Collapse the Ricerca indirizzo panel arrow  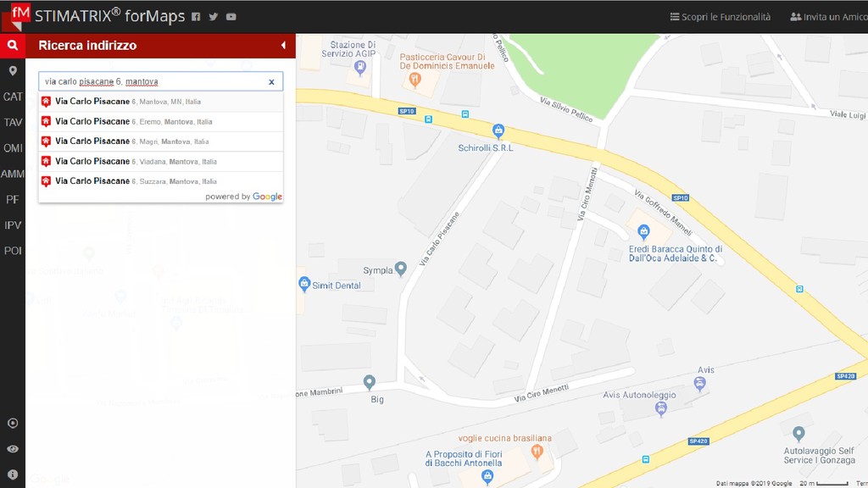coord(283,46)
